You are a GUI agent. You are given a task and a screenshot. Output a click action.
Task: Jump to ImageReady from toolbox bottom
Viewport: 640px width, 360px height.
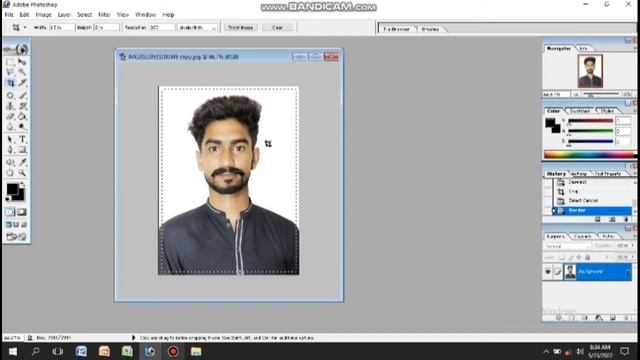click(x=16, y=236)
